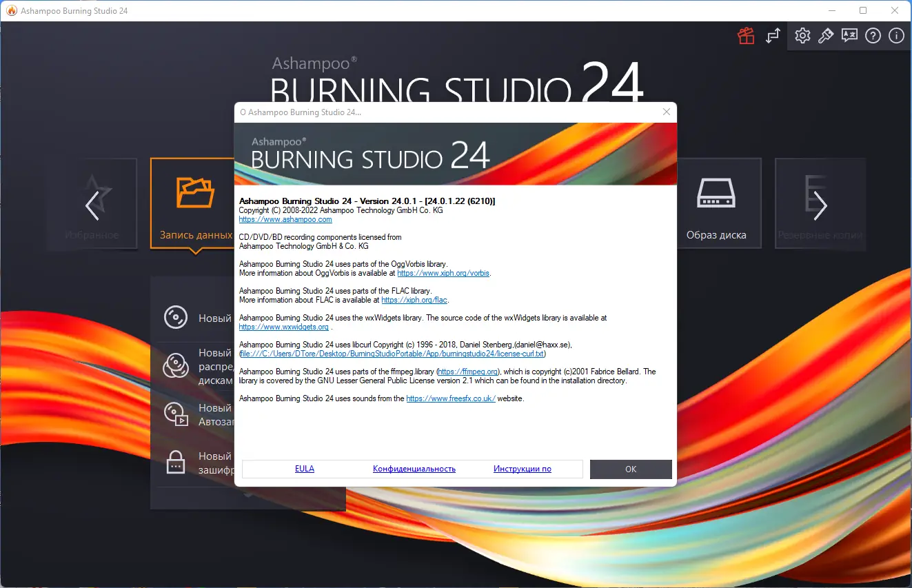The width and height of the screenshot is (912, 588).
Task: Click the version text line in dialog
Action: pyautogui.click(x=367, y=201)
